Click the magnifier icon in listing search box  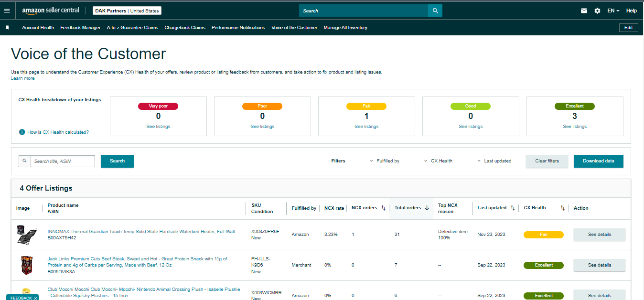click(x=24, y=161)
